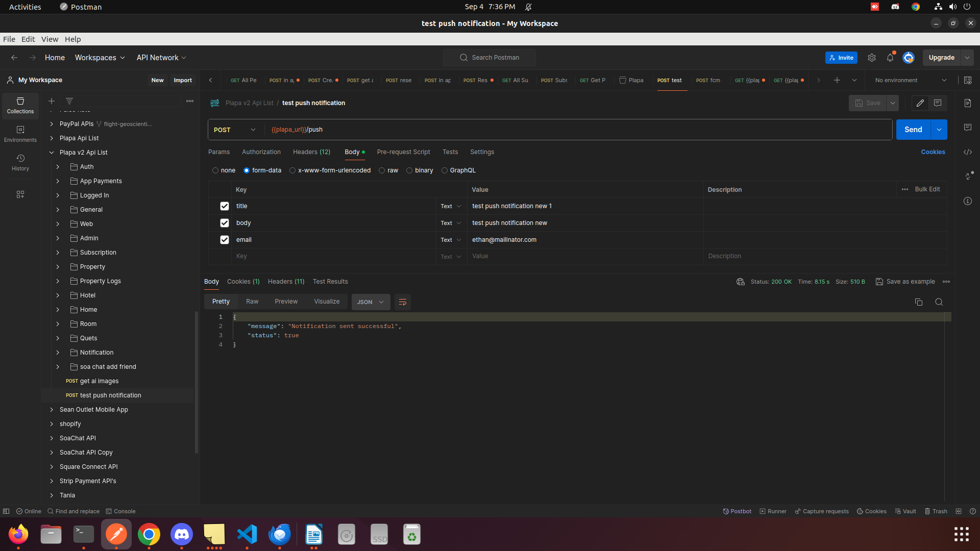This screenshot has width=980, height=551.
Task: Click the edit pencil icon
Action: coord(920,103)
